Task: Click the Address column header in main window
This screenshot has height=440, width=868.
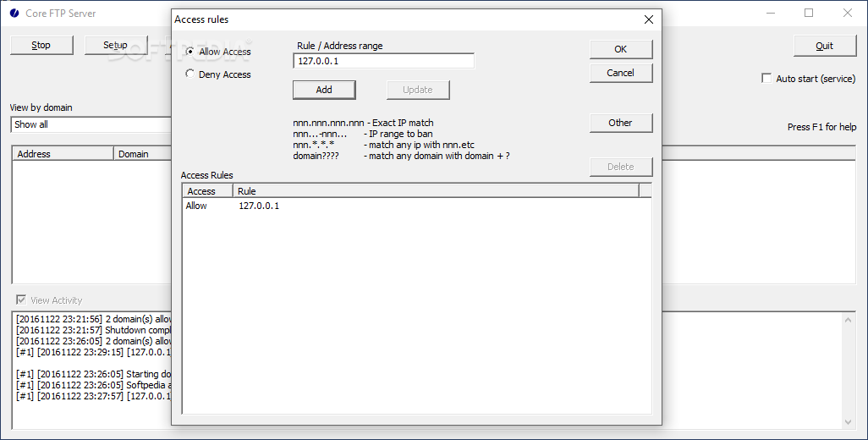Action: pos(63,154)
